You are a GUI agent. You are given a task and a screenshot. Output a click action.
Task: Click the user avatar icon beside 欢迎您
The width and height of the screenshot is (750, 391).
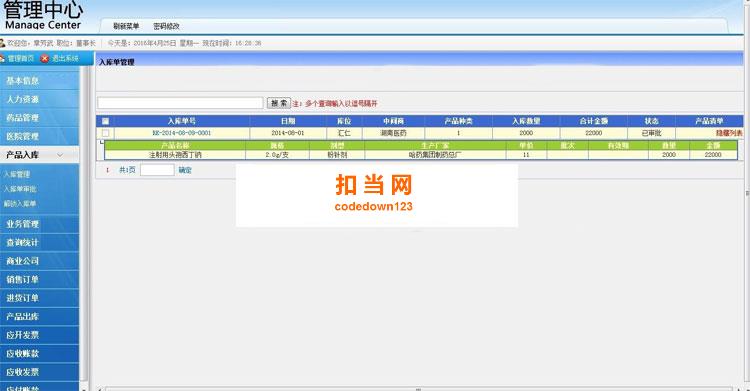(2, 43)
